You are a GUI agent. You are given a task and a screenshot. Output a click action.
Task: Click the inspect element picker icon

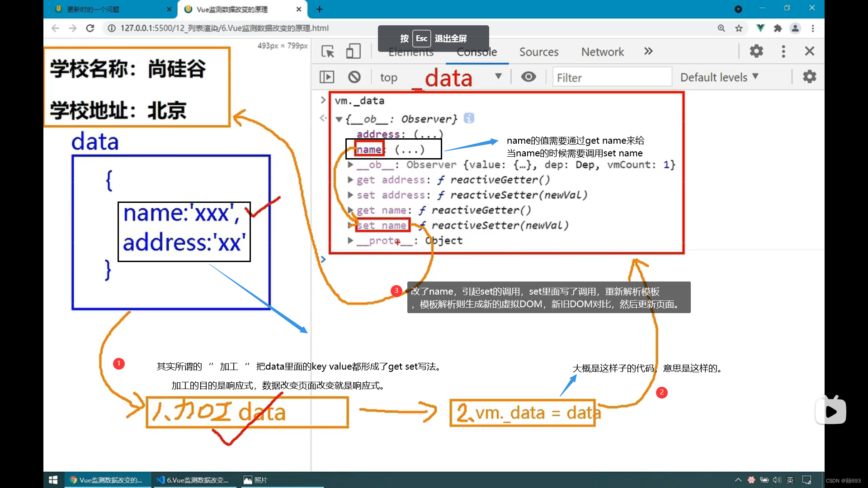point(328,52)
